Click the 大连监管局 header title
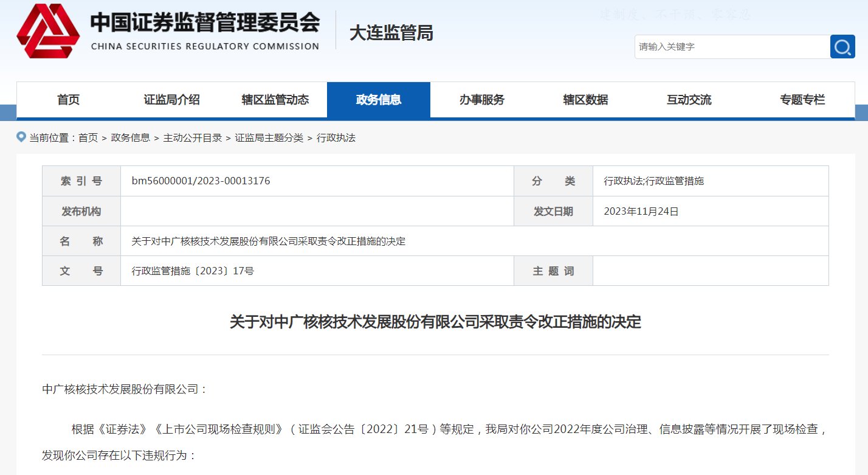The image size is (868, 475). (391, 32)
